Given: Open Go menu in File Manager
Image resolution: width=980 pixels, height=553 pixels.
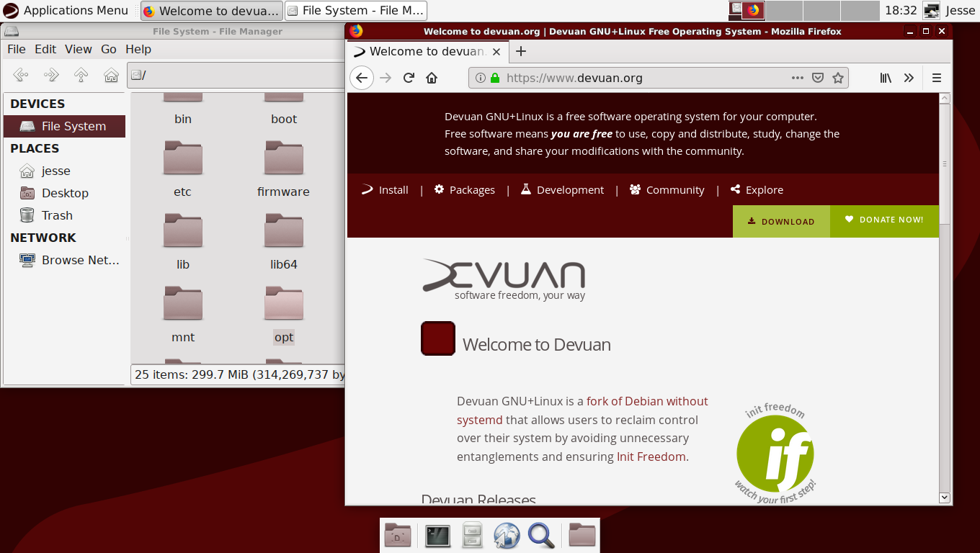Looking at the screenshot, I should click(109, 49).
